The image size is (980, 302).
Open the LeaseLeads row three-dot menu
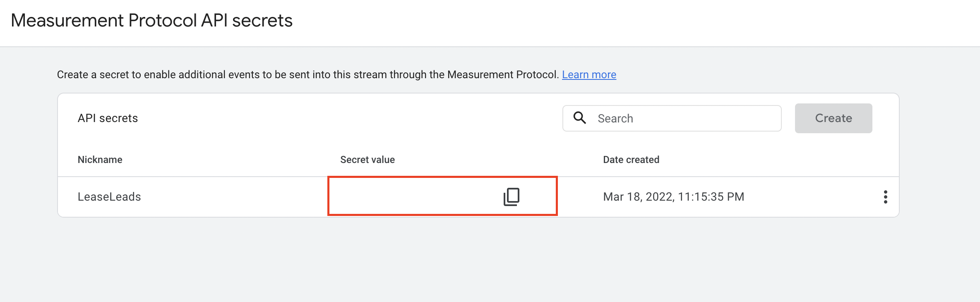click(885, 197)
